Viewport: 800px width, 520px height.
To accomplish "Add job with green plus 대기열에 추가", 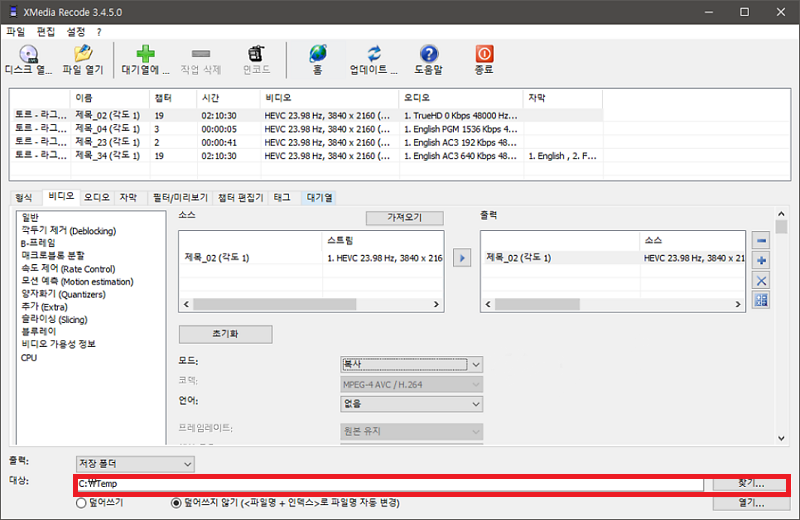I will tap(145, 54).
